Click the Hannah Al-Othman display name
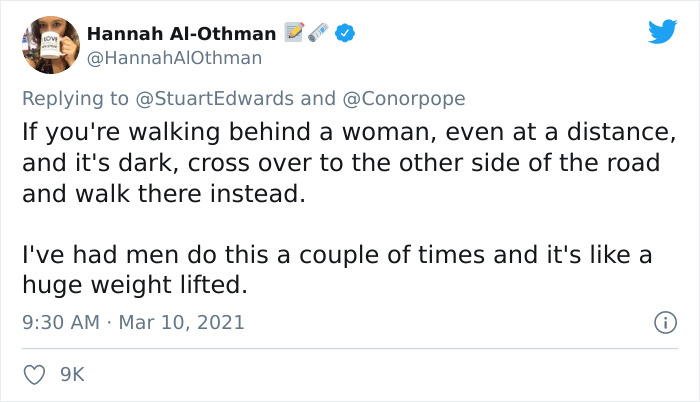The width and height of the screenshot is (700, 402). click(x=181, y=33)
